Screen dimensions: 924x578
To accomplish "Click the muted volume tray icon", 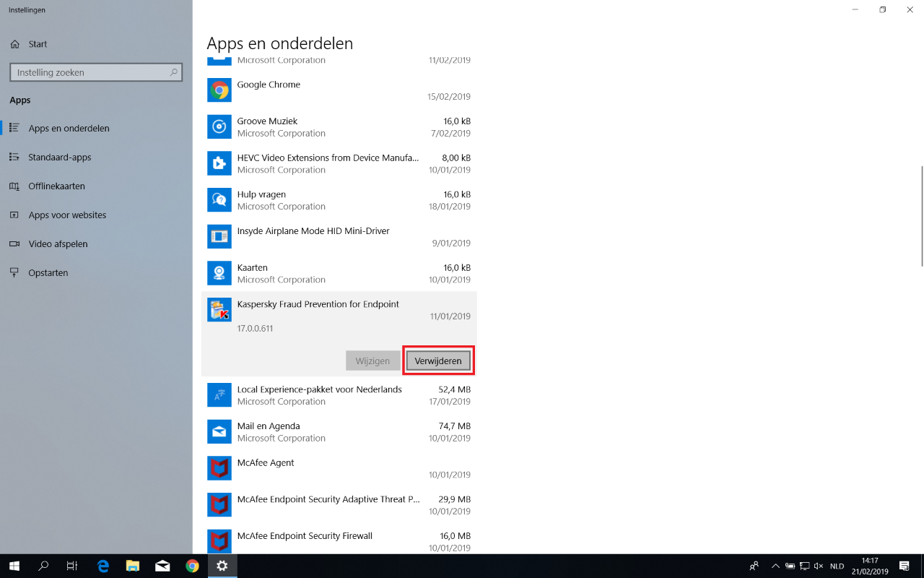I will coord(819,566).
